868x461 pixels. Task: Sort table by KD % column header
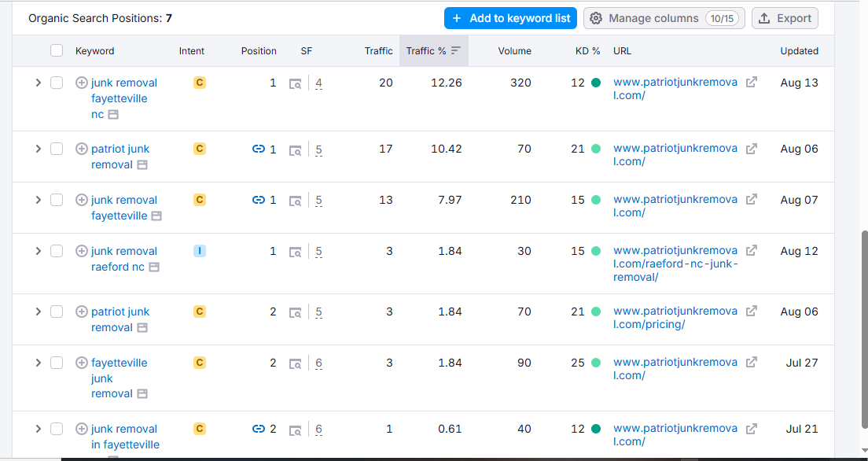tap(587, 51)
